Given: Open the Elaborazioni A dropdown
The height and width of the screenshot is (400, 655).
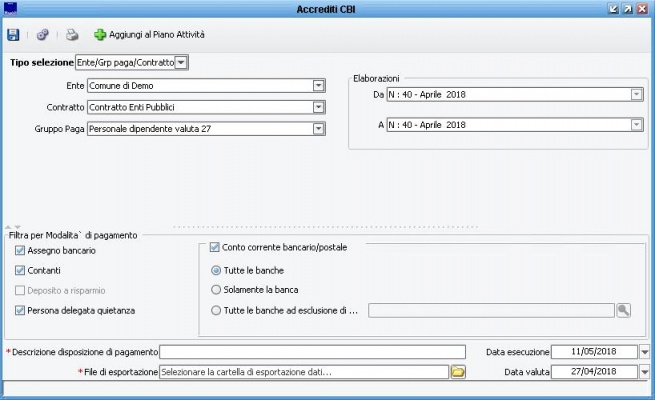Looking at the screenshot, I should pos(636,125).
